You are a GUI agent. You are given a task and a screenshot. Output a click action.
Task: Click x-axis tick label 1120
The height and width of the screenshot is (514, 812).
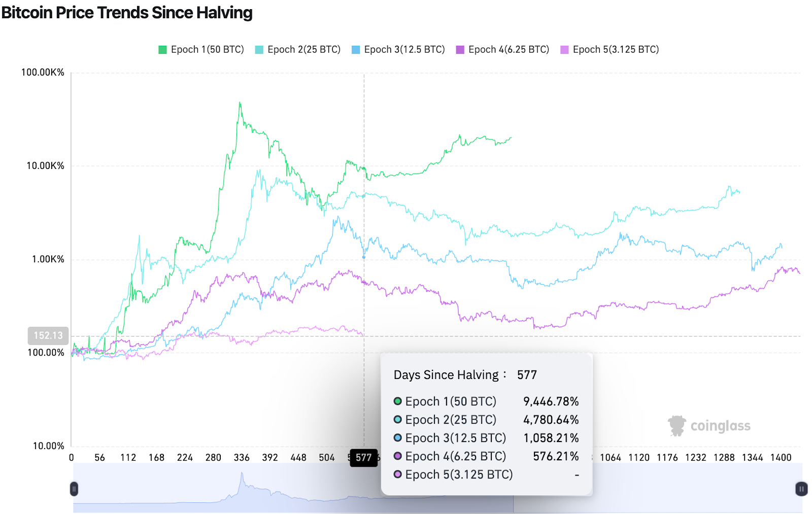click(x=639, y=457)
